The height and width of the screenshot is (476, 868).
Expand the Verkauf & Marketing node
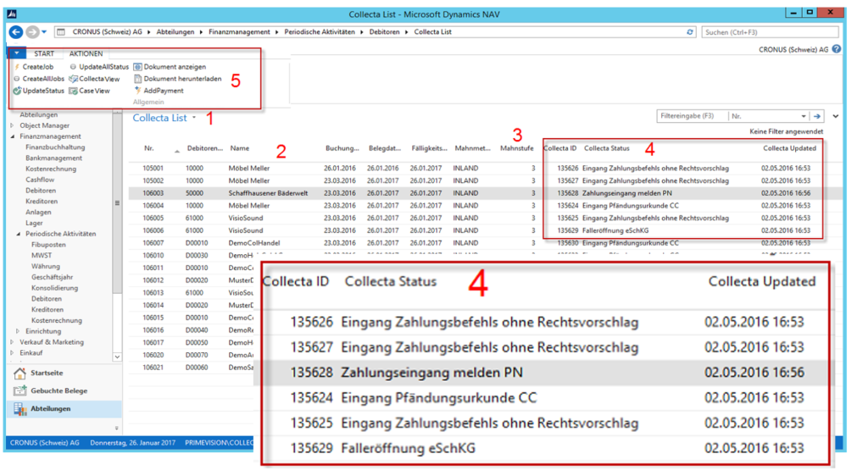pyautogui.click(x=13, y=342)
